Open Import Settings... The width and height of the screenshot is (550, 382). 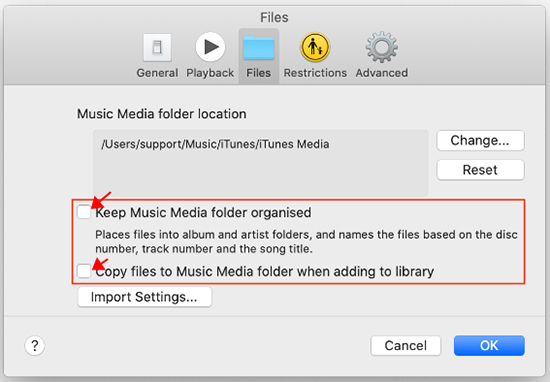tap(145, 297)
